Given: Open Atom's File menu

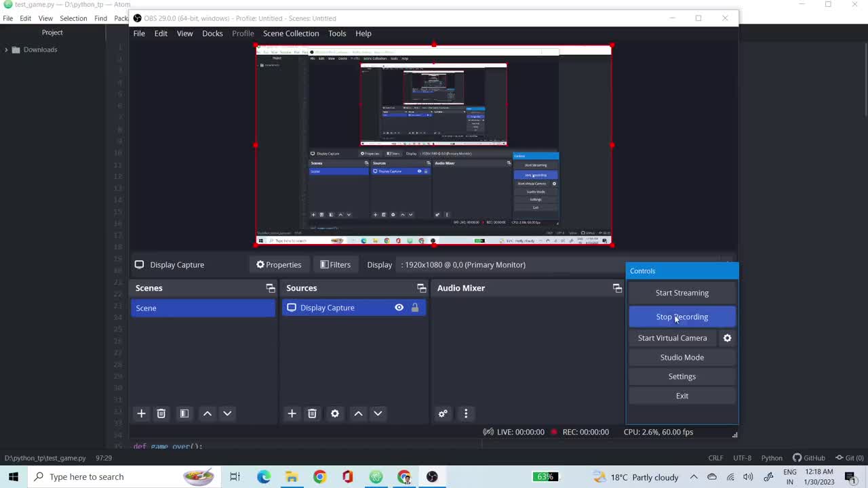Looking at the screenshot, I should tap(8, 18).
